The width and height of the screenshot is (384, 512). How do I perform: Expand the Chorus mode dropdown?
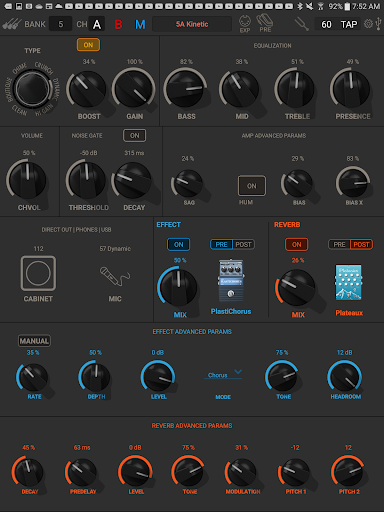point(223,375)
